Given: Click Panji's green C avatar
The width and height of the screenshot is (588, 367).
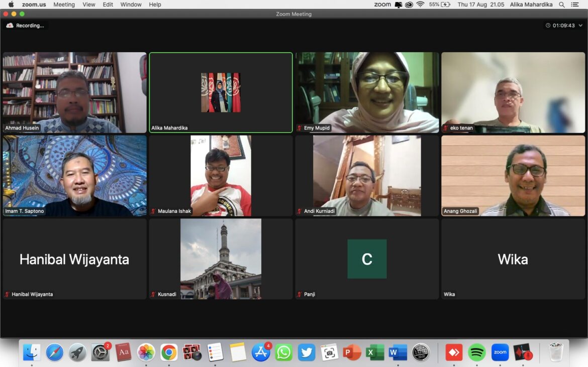Looking at the screenshot, I should (x=367, y=259).
